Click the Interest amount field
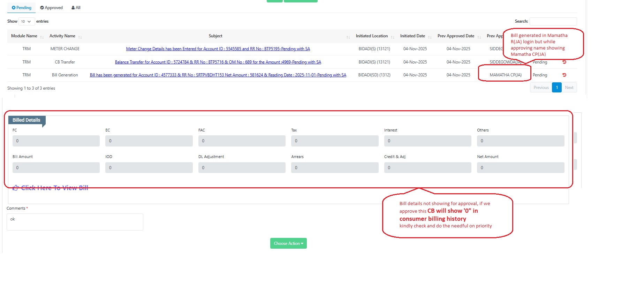Screen dimensions: 644x293 (x=428, y=141)
